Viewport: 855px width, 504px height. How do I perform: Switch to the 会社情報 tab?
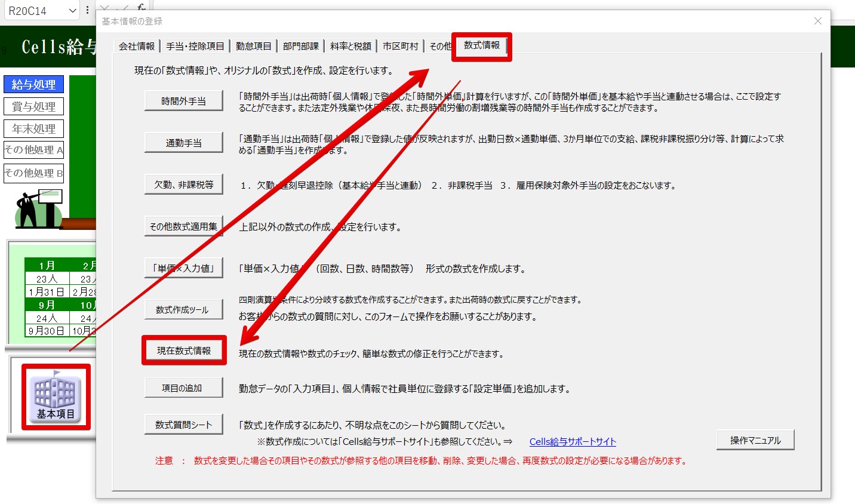[136, 46]
